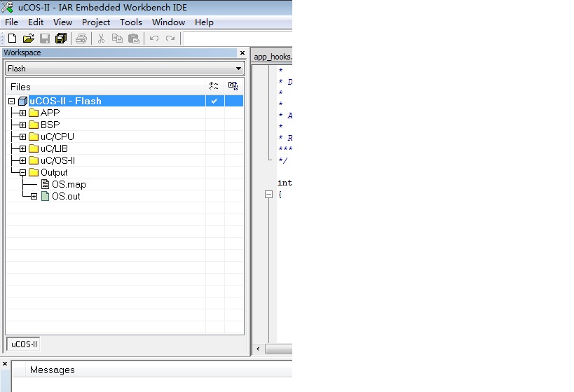Click the Open file toolbar icon

(28, 38)
